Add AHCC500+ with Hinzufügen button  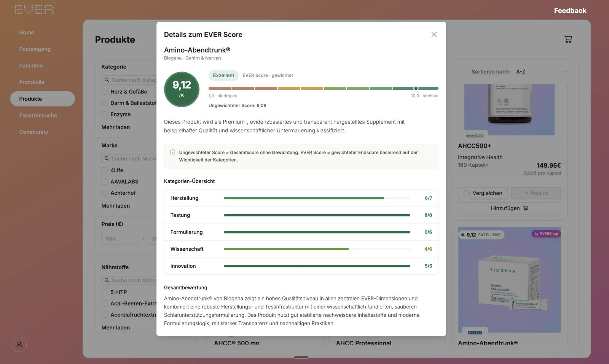tap(509, 208)
